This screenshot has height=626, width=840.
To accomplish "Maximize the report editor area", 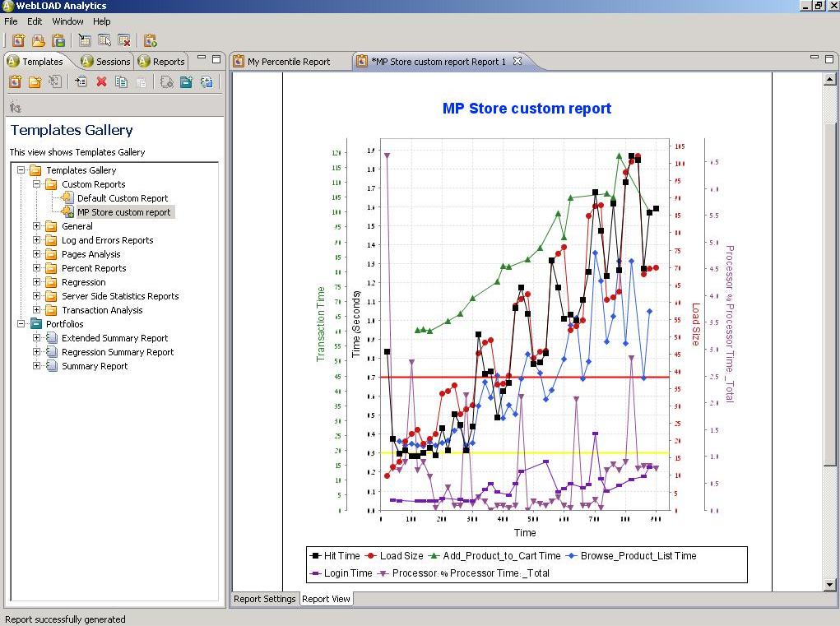I will point(829,59).
